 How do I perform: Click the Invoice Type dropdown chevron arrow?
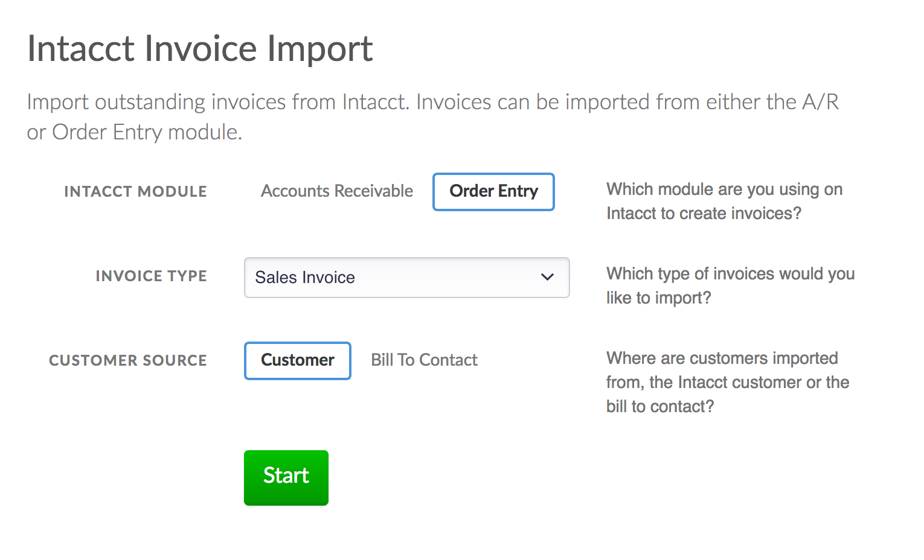click(547, 278)
